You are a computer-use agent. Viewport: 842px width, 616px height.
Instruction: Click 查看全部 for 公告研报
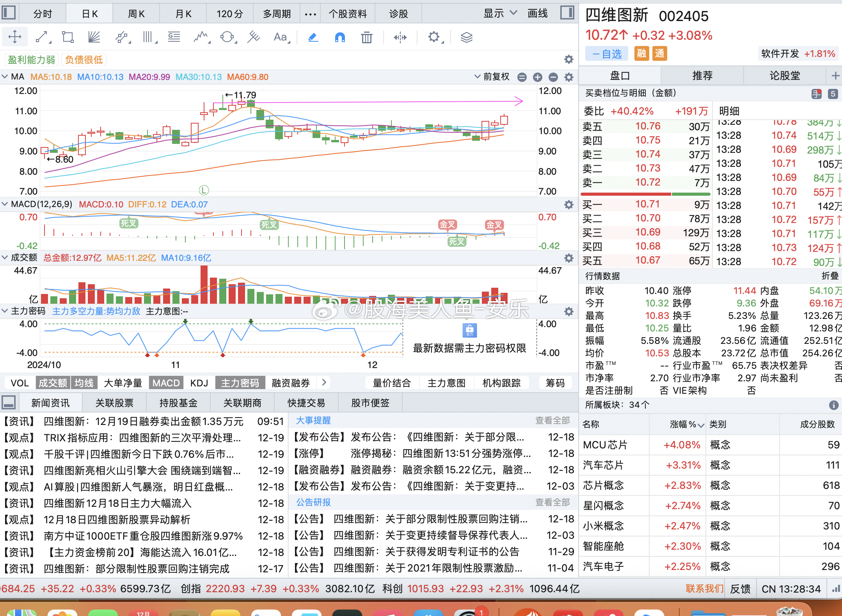552,502
